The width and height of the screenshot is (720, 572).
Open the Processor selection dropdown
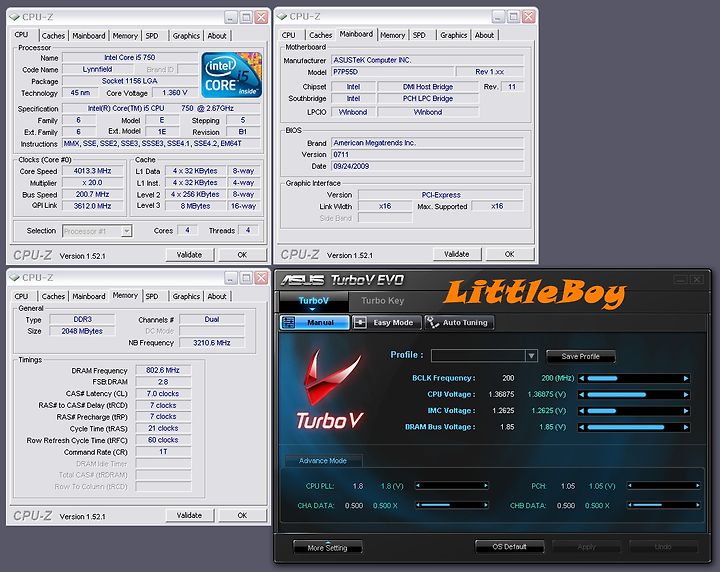click(x=126, y=231)
